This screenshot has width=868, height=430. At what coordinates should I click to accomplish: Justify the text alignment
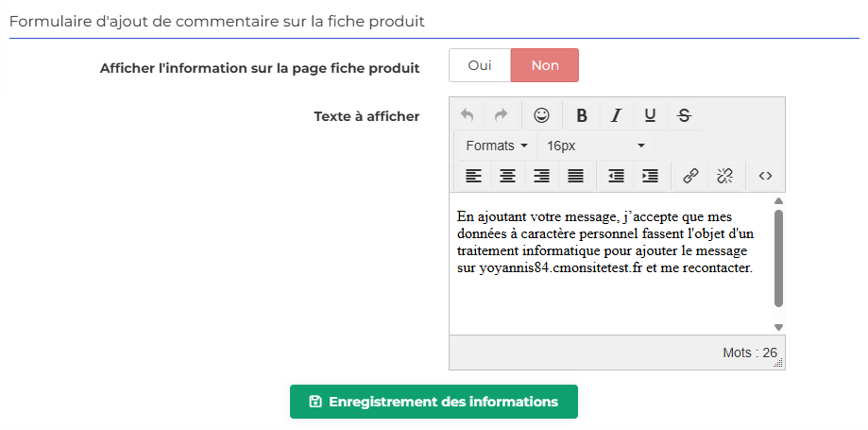576,176
